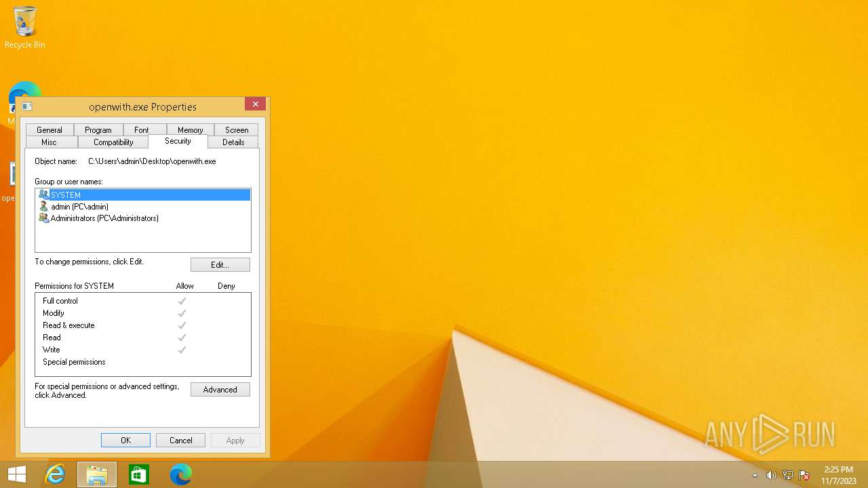Close the openwith.exe Properties dialog

255,104
